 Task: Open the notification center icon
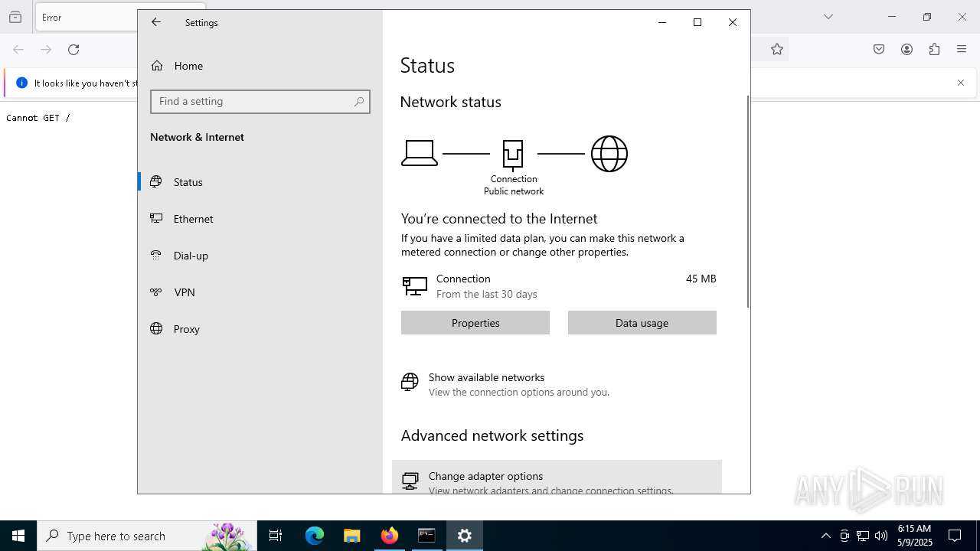(955, 536)
